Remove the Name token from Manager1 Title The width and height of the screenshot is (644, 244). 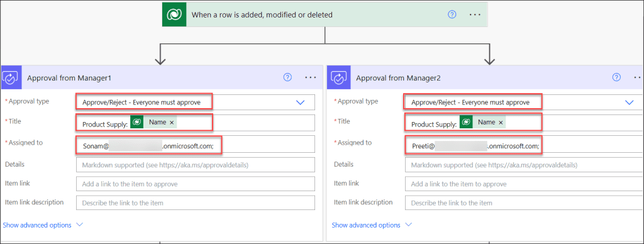(172, 123)
